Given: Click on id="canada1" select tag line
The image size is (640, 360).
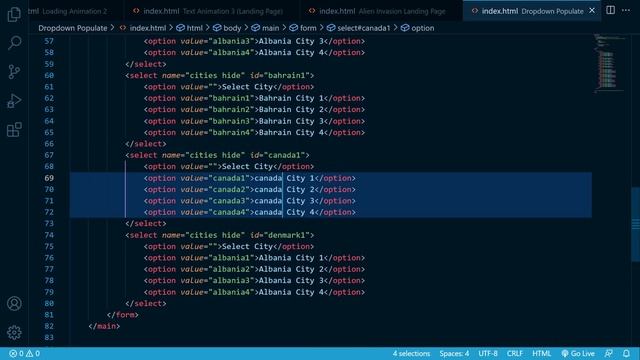Looking at the screenshot, I should pos(217,155).
